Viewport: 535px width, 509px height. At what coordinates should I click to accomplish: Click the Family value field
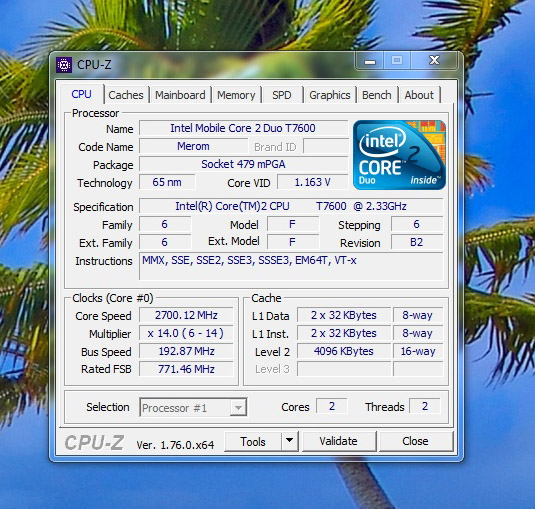(x=165, y=224)
